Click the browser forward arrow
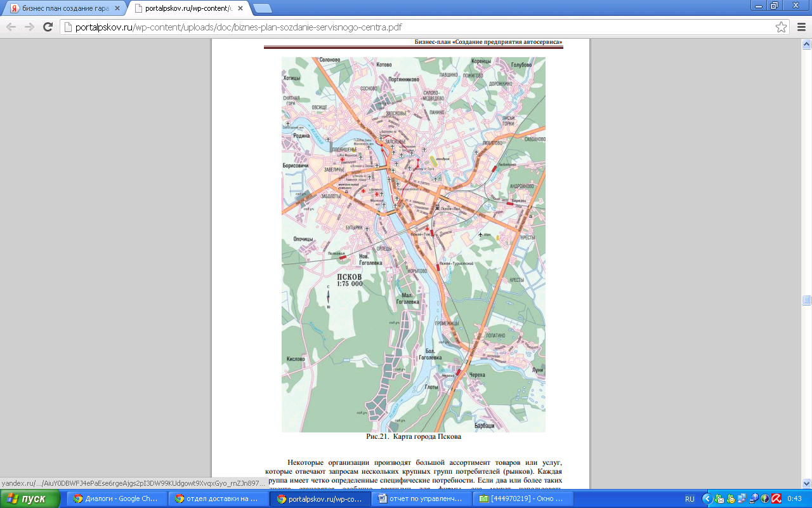 pos(29,27)
